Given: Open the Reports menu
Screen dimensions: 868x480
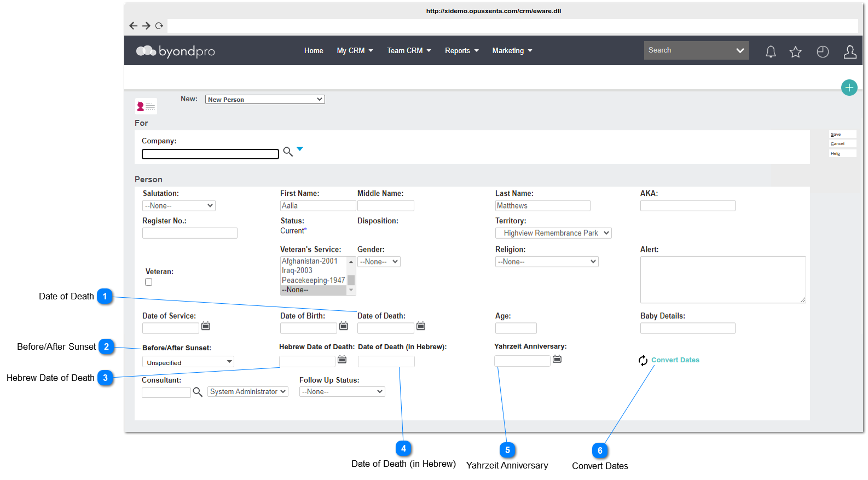Looking at the screenshot, I should (x=461, y=51).
